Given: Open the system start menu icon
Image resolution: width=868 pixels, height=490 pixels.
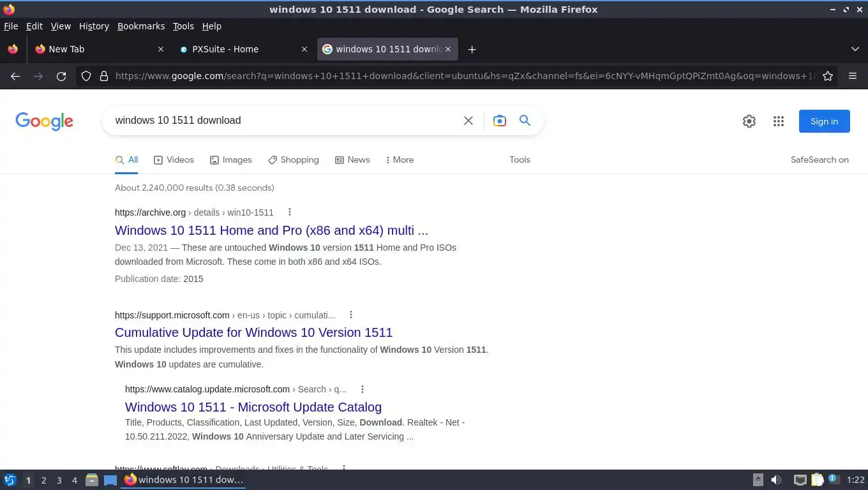Looking at the screenshot, I should click(10, 480).
